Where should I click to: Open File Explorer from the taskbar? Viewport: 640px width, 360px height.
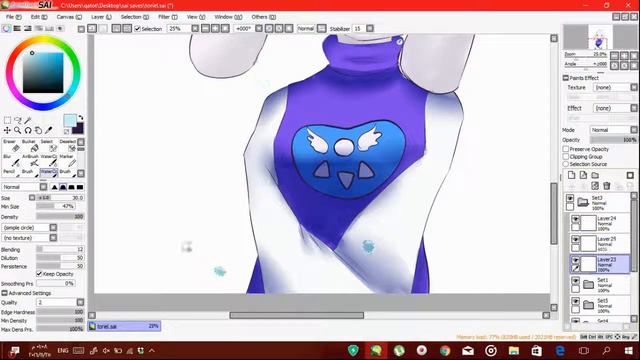513,351
